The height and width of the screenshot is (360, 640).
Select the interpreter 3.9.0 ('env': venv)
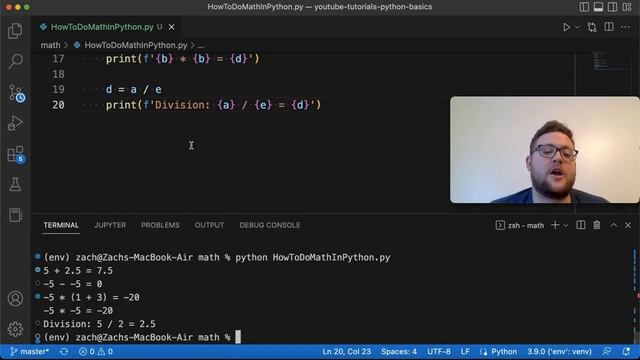[559, 351]
